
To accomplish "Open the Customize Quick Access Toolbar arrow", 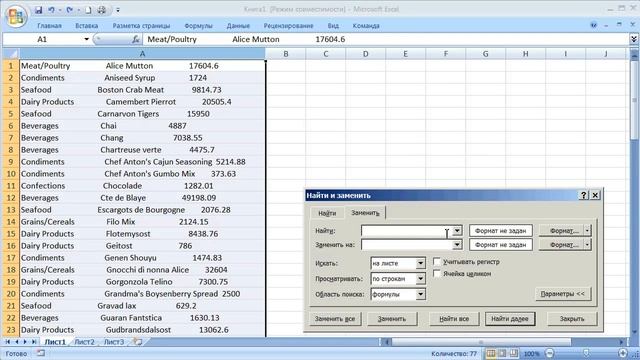I will pyautogui.click(x=118, y=10).
